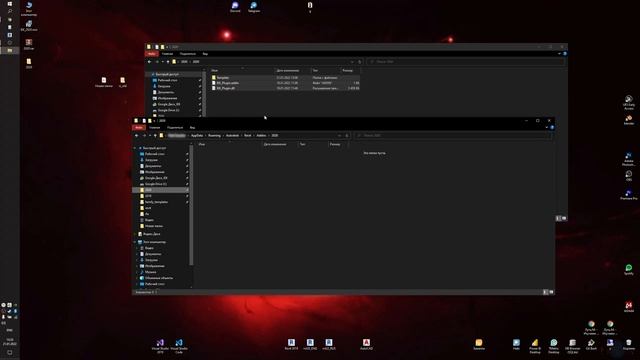Viewport: 640px width, 360px height.
Task: Refresh the rear Explorer window address bar
Action: pyautogui.click(x=360, y=62)
